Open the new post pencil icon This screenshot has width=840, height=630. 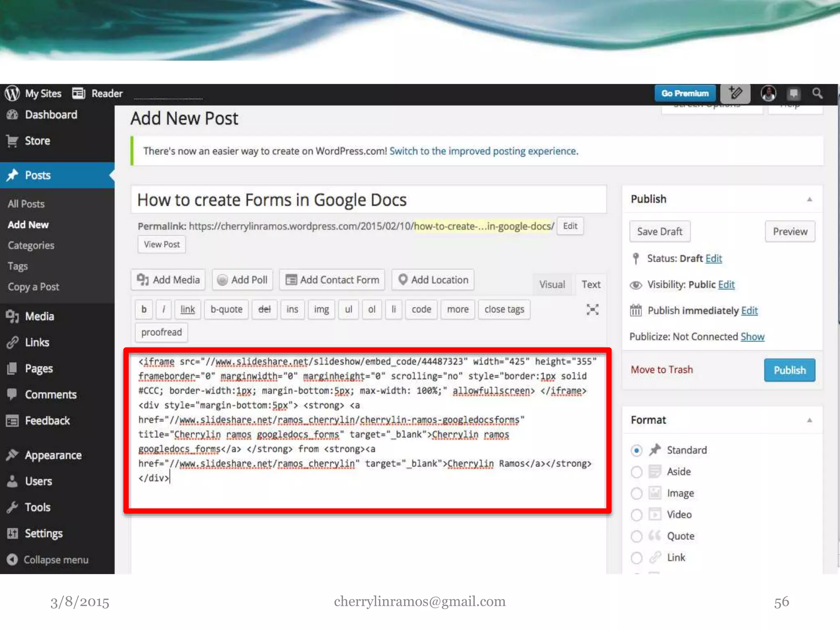click(735, 93)
